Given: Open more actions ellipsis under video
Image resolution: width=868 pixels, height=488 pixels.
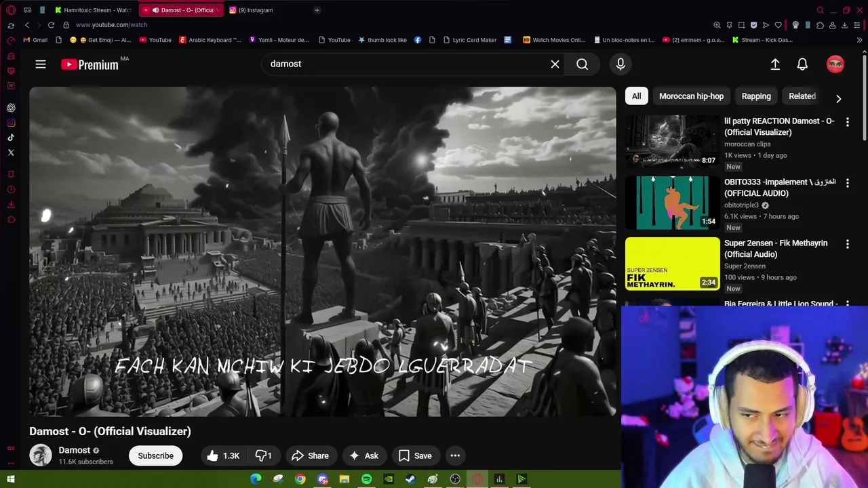Looking at the screenshot, I should (x=455, y=455).
